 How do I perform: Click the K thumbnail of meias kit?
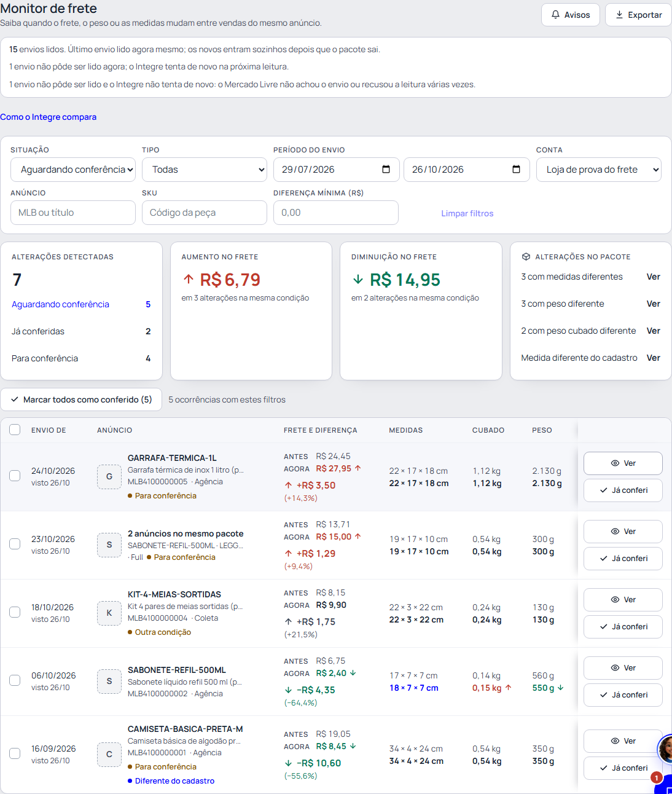point(109,613)
